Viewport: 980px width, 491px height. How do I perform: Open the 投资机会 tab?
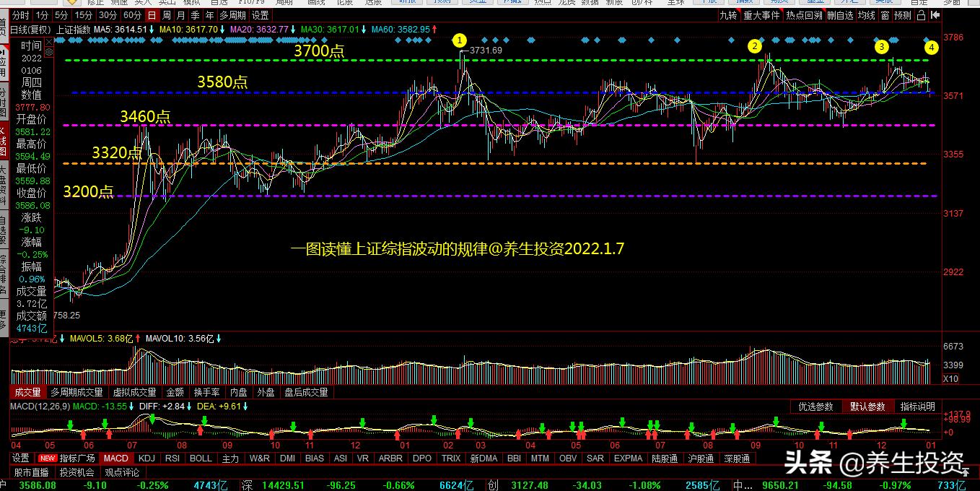76,472
